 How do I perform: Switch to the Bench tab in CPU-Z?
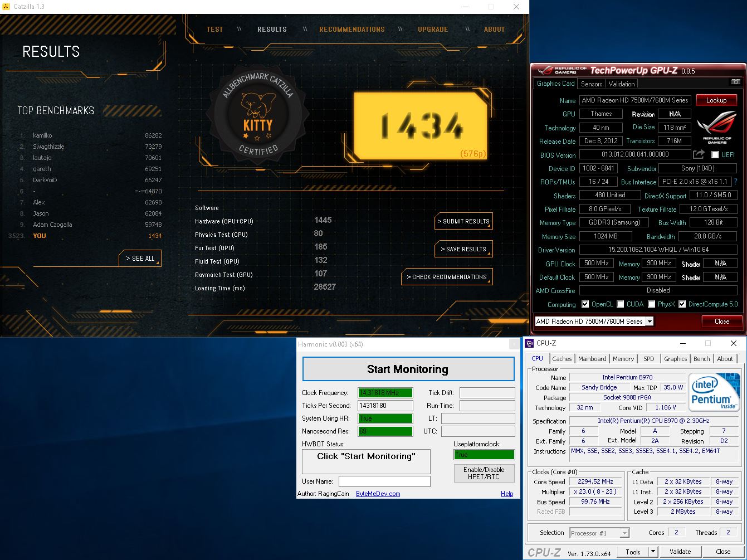[701, 359]
